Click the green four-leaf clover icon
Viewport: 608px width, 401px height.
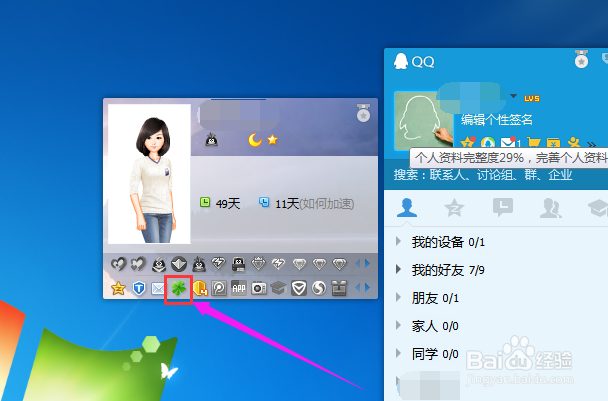tap(179, 288)
